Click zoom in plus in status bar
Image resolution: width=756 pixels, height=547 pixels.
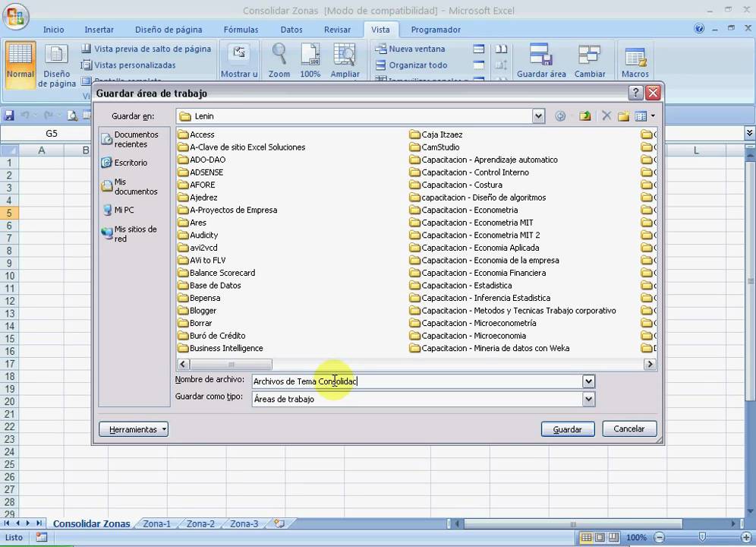click(746, 537)
